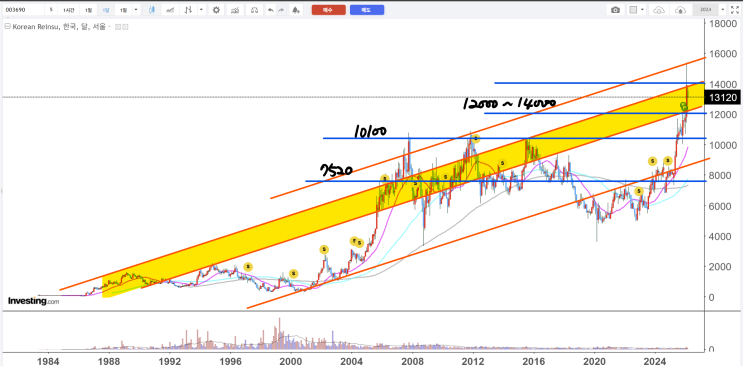Undo last chart action

click(x=270, y=10)
